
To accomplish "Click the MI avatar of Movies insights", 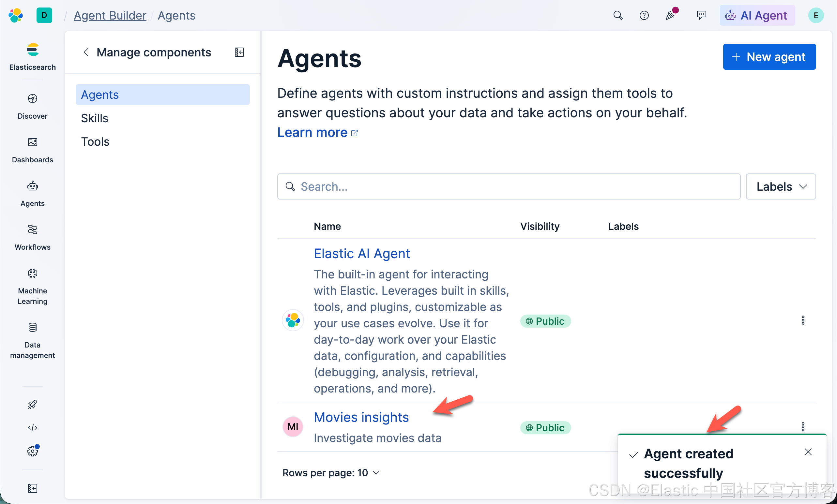I will [293, 426].
